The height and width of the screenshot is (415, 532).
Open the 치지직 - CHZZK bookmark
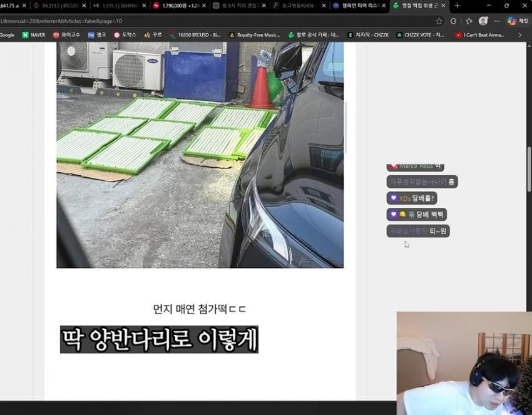(x=368, y=35)
